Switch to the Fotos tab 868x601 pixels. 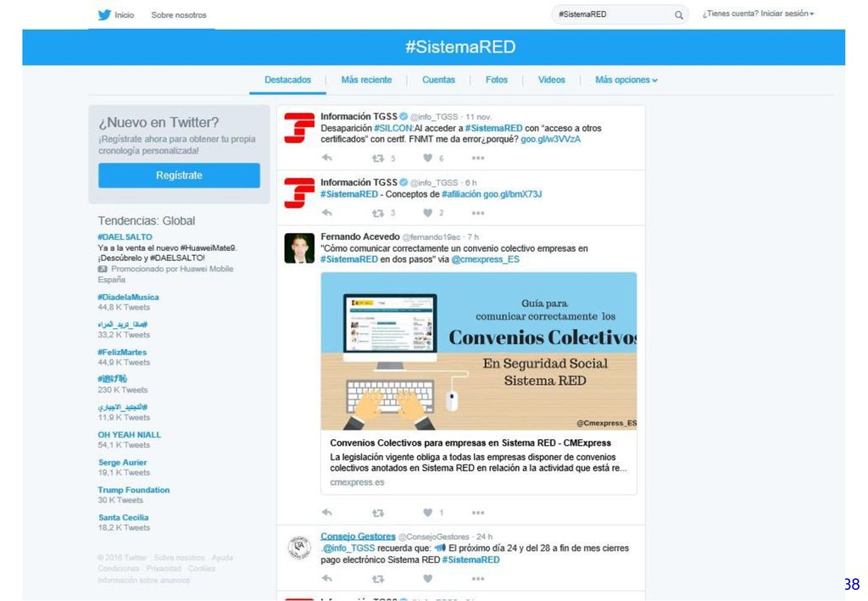497,80
